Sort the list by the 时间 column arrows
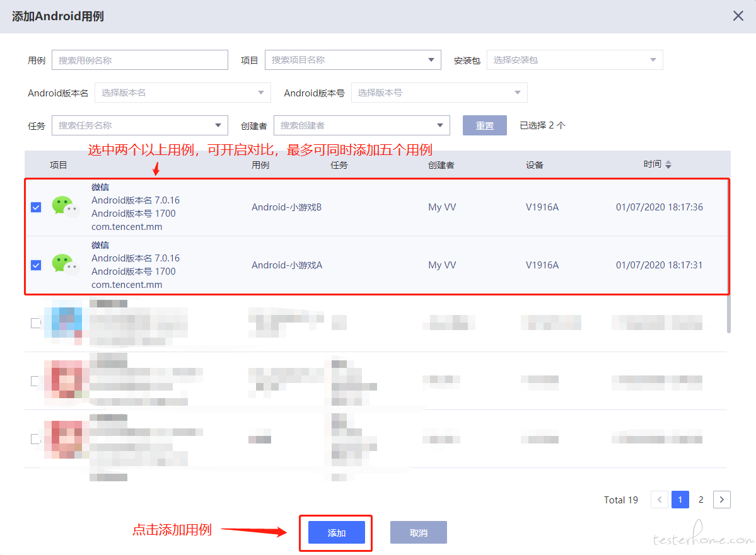The height and width of the screenshot is (555, 756). (668, 165)
